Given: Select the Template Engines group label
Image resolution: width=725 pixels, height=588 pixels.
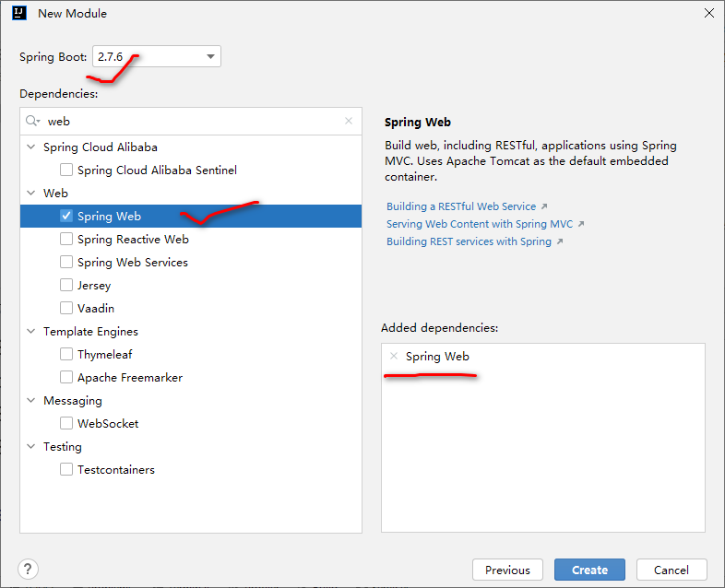Looking at the screenshot, I should click(90, 332).
